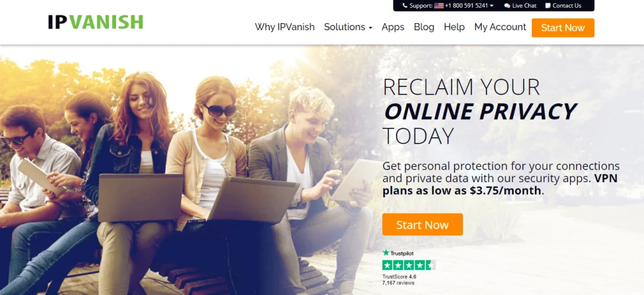Image resolution: width=644 pixels, height=295 pixels.
Task: Open the Blog from the navigation
Action: pos(424,27)
